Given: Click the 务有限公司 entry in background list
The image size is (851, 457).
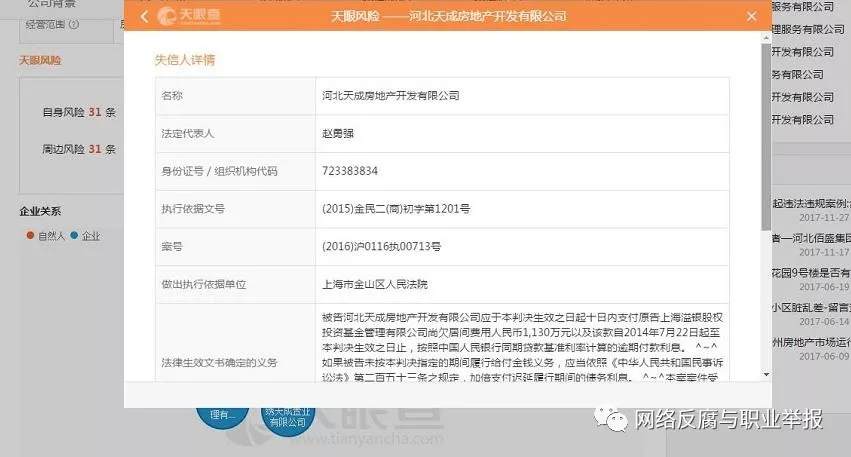Looking at the screenshot, I should (x=798, y=74).
